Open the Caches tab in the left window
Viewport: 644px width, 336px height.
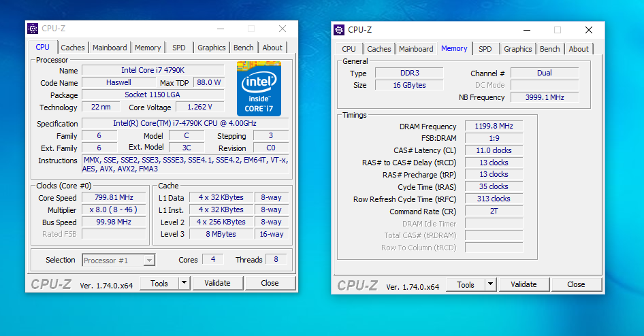coord(73,48)
